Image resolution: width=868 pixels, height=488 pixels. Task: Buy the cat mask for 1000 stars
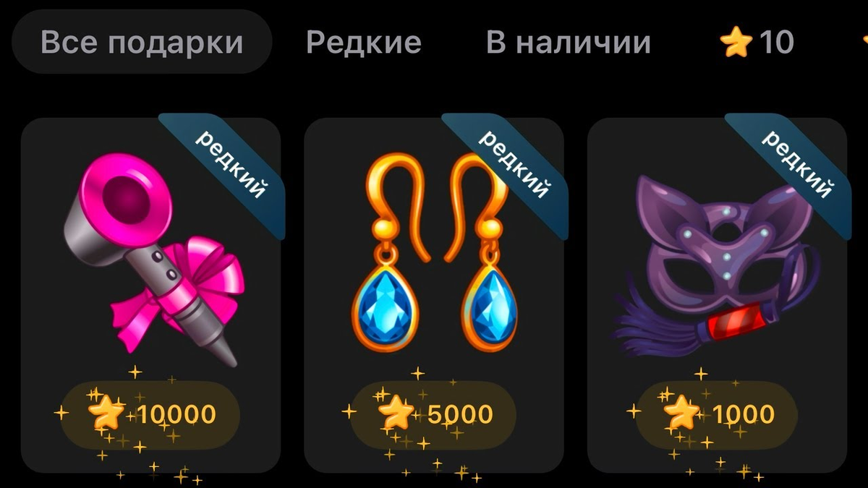click(717, 414)
